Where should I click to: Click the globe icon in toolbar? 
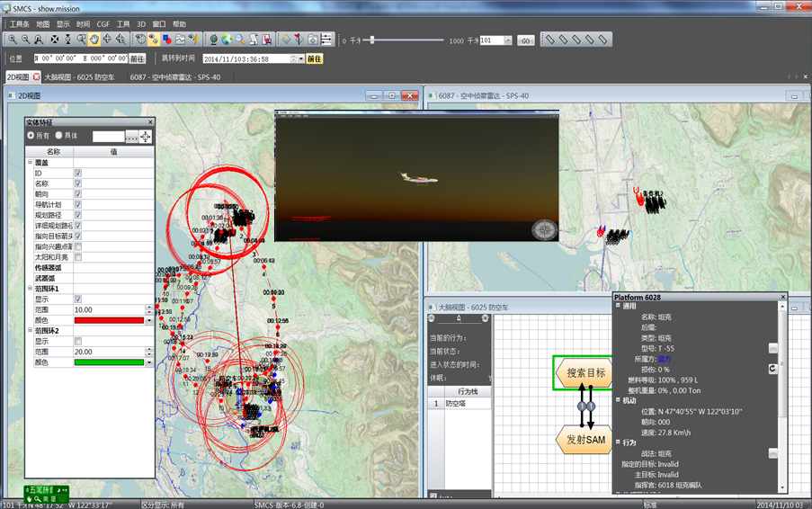tap(213, 40)
